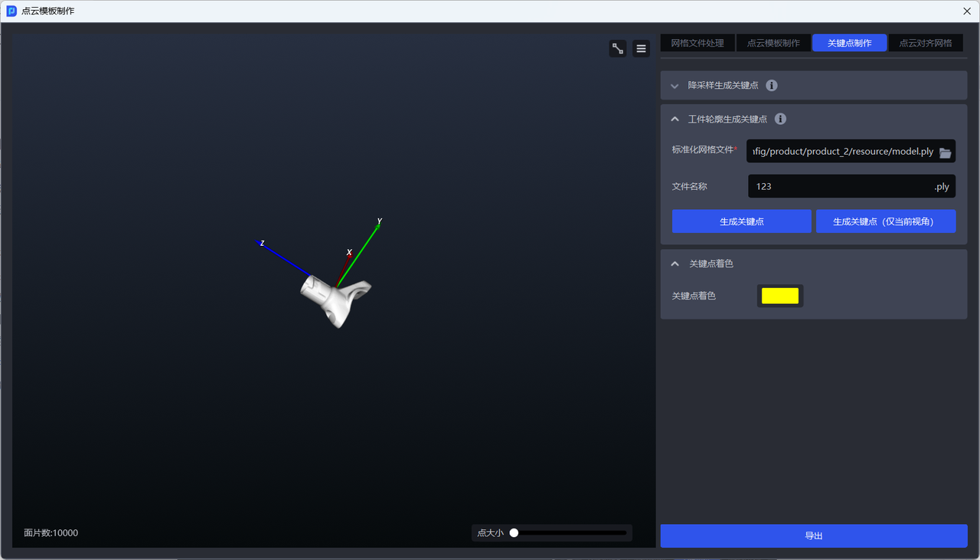Click info icon beside 工件轮廓生成关键点
Viewport: 980px width, 560px height.
tap(780, 119)
